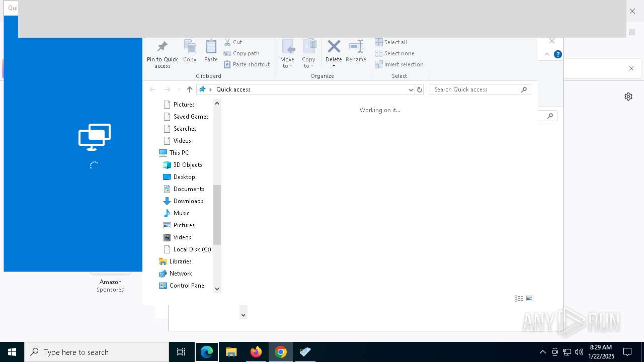Screen dimensions: 644x362
Task: Click Pin to Quick access button
Action: click(162, 54)
